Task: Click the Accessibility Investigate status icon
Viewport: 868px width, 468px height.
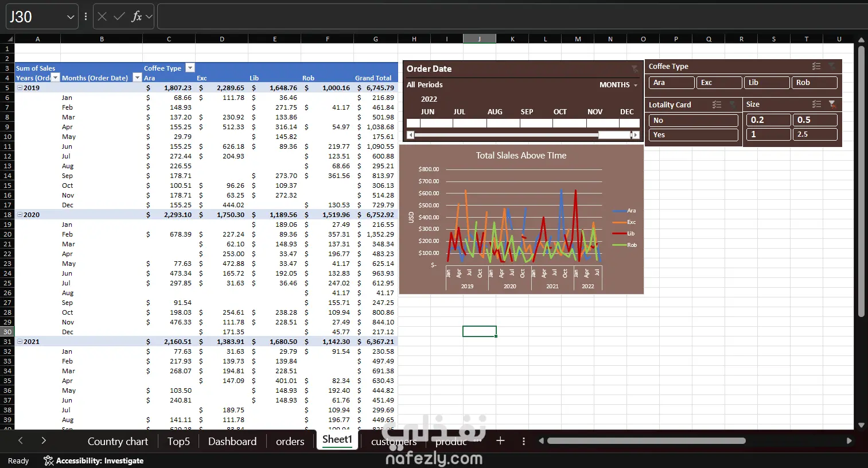Action: coord(49,461)
